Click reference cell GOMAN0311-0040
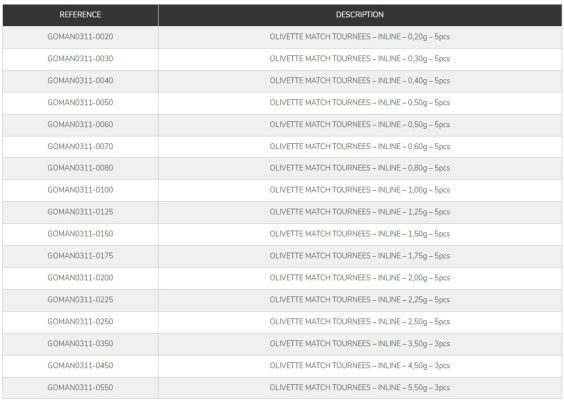Viewport: 564px width, 400px height. point(80,81)
